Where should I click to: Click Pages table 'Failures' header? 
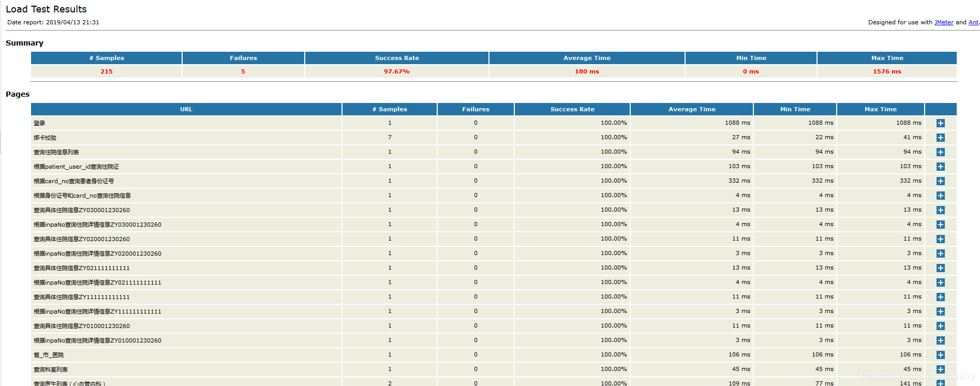click(x=476, y=109)
